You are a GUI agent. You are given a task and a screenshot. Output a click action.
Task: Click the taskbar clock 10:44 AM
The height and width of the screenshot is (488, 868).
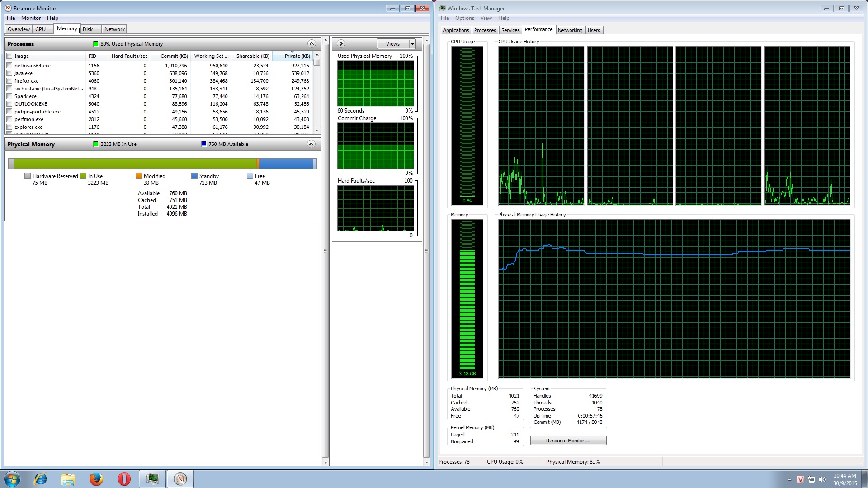tap(844, 475)
